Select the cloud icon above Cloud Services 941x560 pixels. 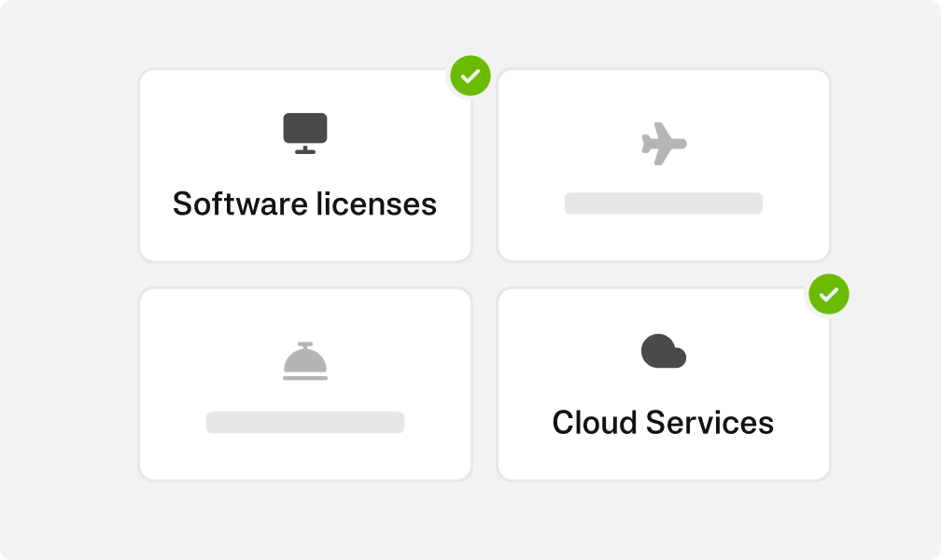coord(664,351)
